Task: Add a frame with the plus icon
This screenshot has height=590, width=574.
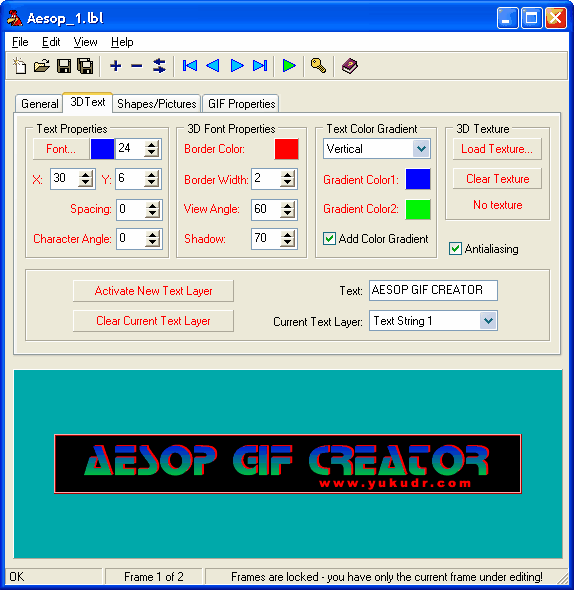Action: (x=116, y=66)
